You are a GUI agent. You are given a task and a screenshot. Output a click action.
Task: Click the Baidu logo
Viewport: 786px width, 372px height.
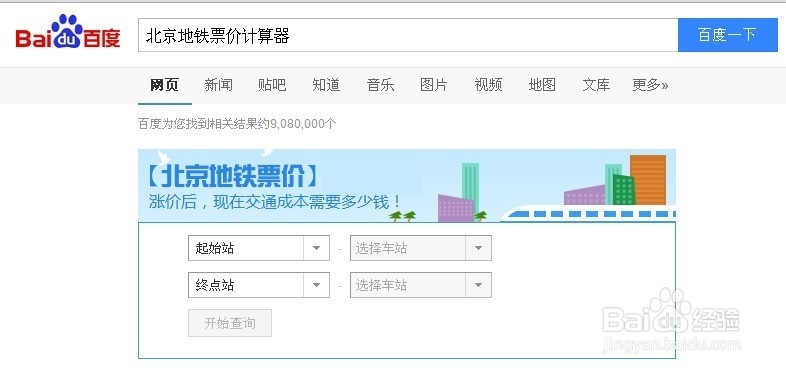click(x=68, y=32)
